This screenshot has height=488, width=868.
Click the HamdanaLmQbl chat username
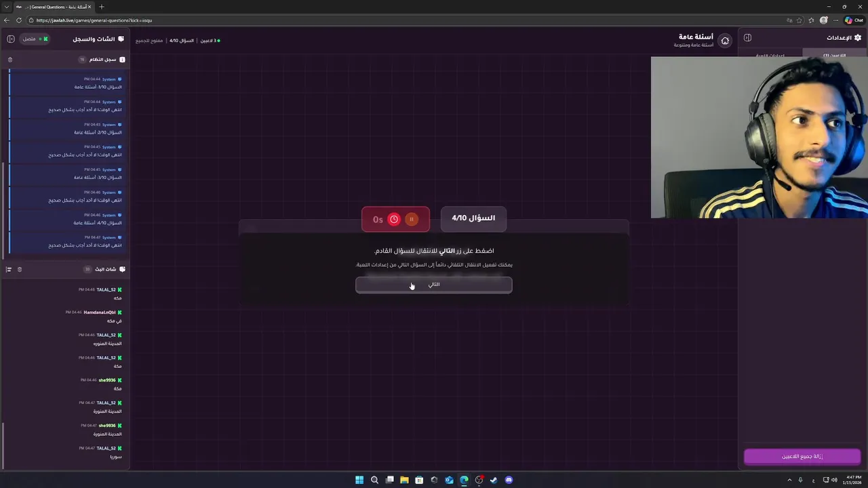pyautogui.click(x=100, y=312)
